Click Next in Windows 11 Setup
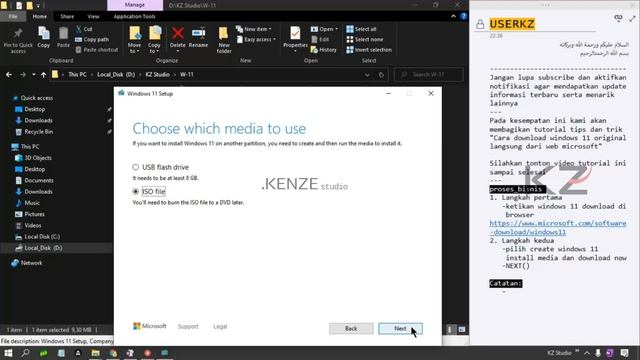 [x=400, y=329]
